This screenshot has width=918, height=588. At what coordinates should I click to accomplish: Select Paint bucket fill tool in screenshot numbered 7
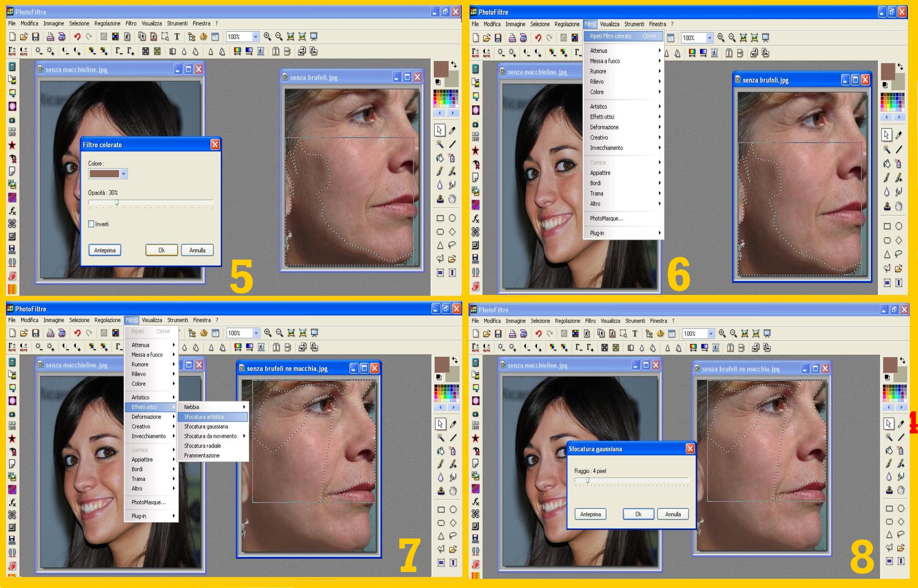(x=440, y=451)
